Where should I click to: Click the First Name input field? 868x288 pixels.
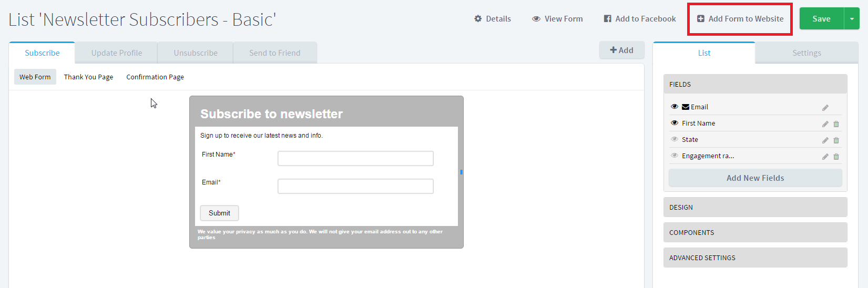click(x=355, y=158)
